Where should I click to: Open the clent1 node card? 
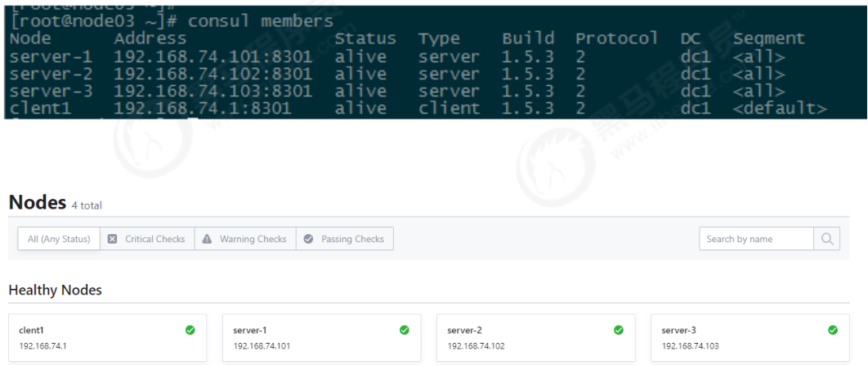108,338
